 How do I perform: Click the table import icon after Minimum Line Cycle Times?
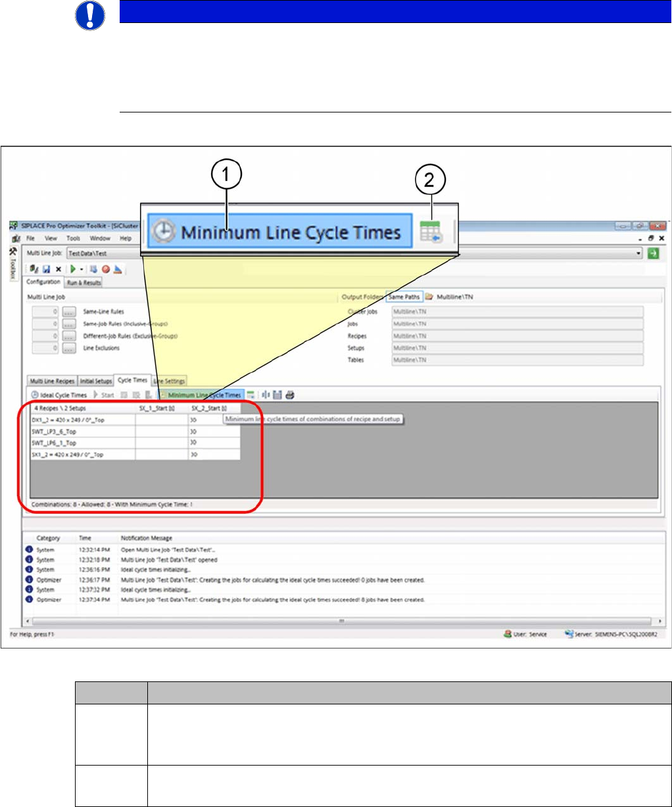pos(251,395)
